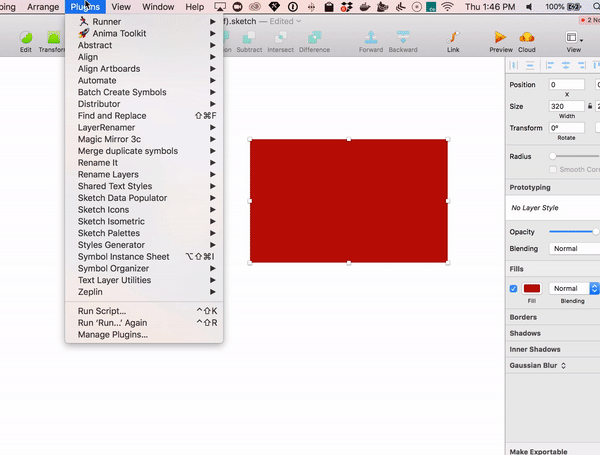This screenshot has width=600, height=455.
Task: Expand the document title Edited chevron
Action: tap(299, 21)
